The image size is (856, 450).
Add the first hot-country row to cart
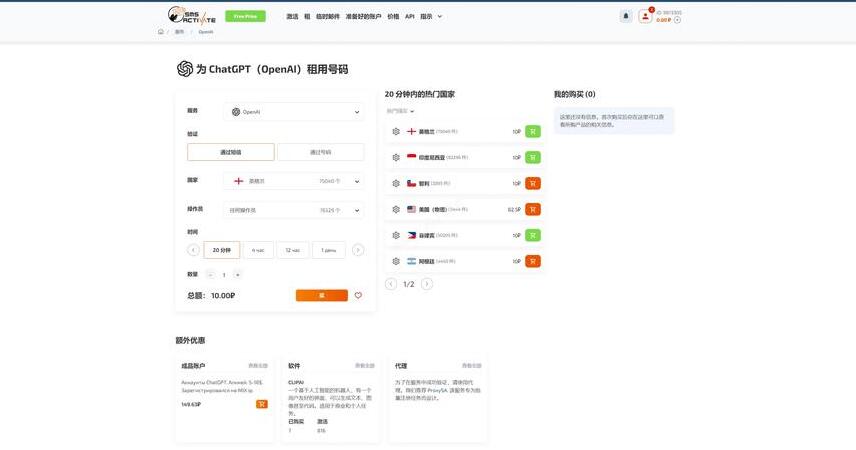coord(533,132)
